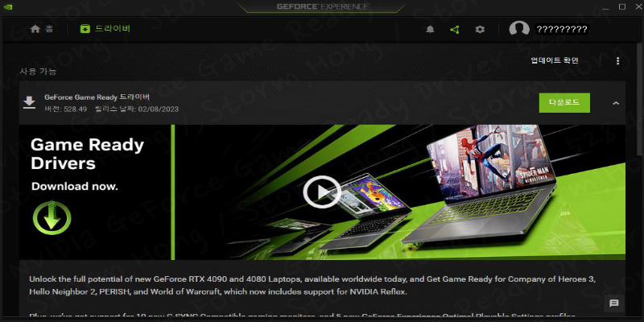Open the three-dot more options menu
This screenshot has width=644, height=322.
point(617,61)
